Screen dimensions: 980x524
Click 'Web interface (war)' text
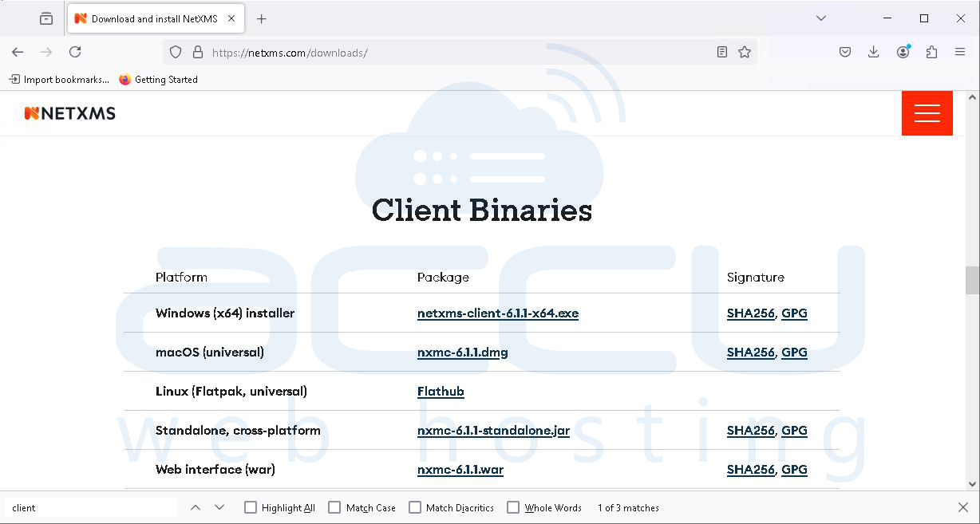(215, 470)
